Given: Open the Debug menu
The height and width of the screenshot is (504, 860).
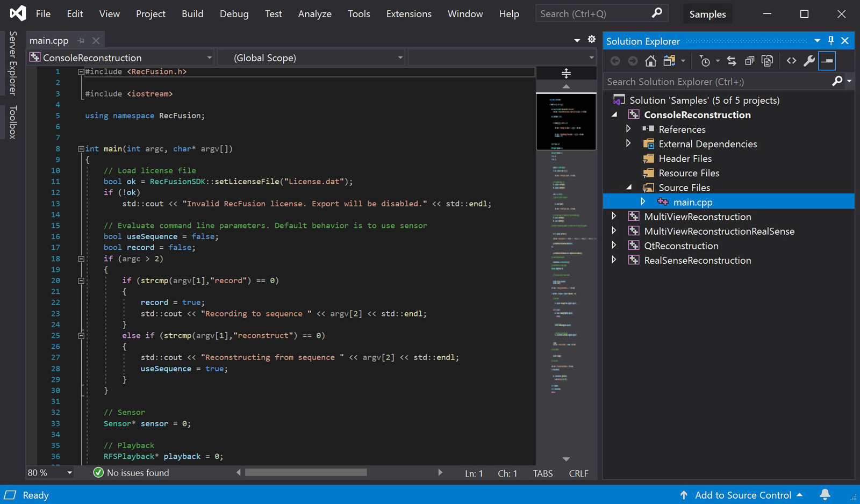Looking at the screenshot, I should pyautogui.click(x=234, y=14).
